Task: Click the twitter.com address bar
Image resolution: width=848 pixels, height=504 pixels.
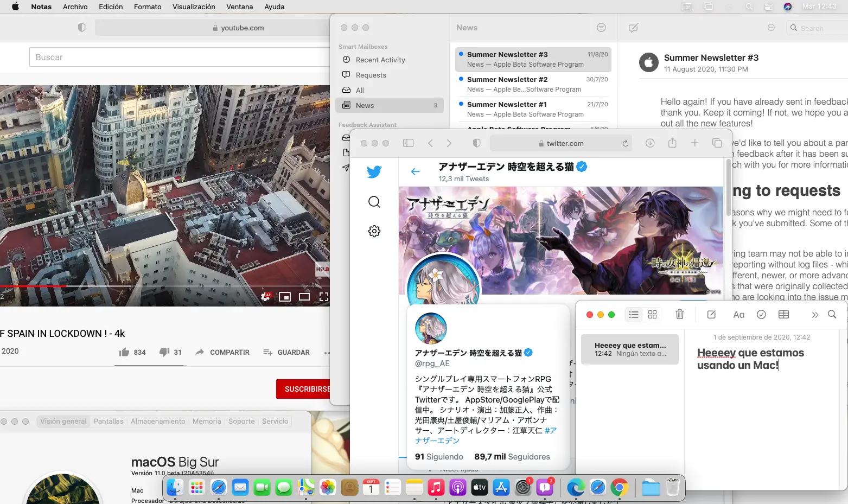Action: (x=561, y=143)
